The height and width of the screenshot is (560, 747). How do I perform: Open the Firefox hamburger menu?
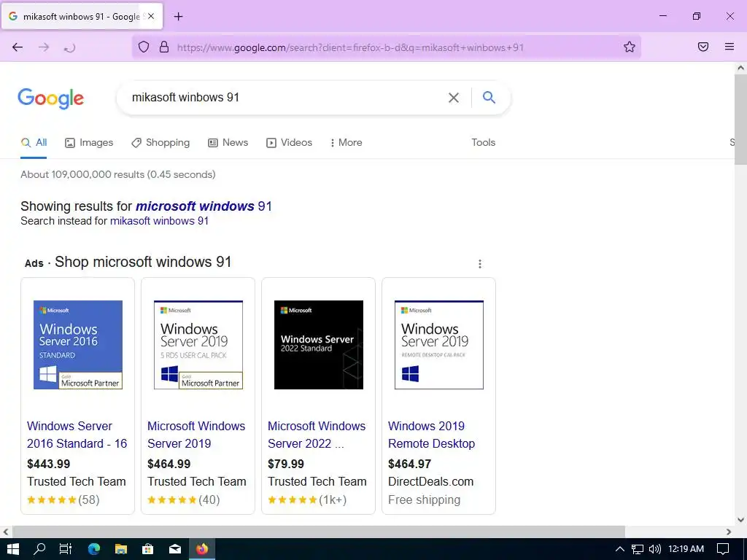(729, 47)
